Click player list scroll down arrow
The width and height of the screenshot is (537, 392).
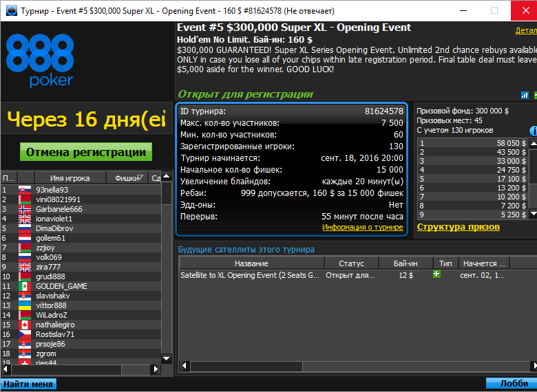pyautogui.click(x=167, y=358)
